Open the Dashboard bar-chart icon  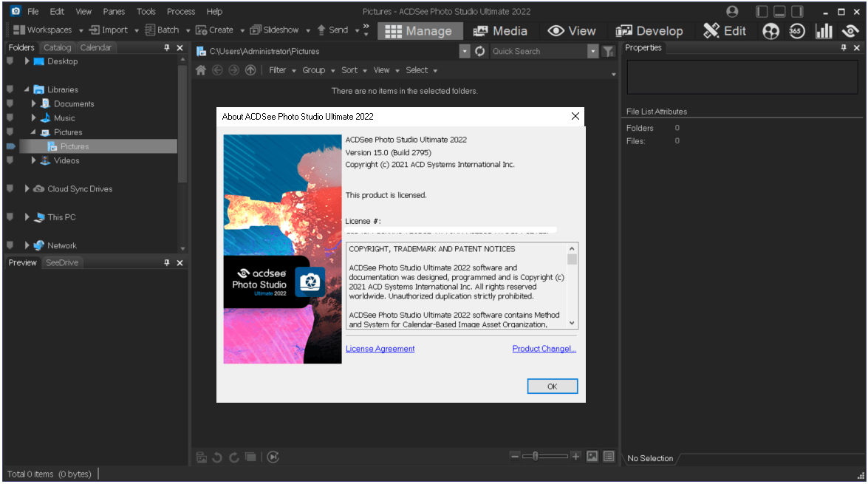click(x=824, y=31)
